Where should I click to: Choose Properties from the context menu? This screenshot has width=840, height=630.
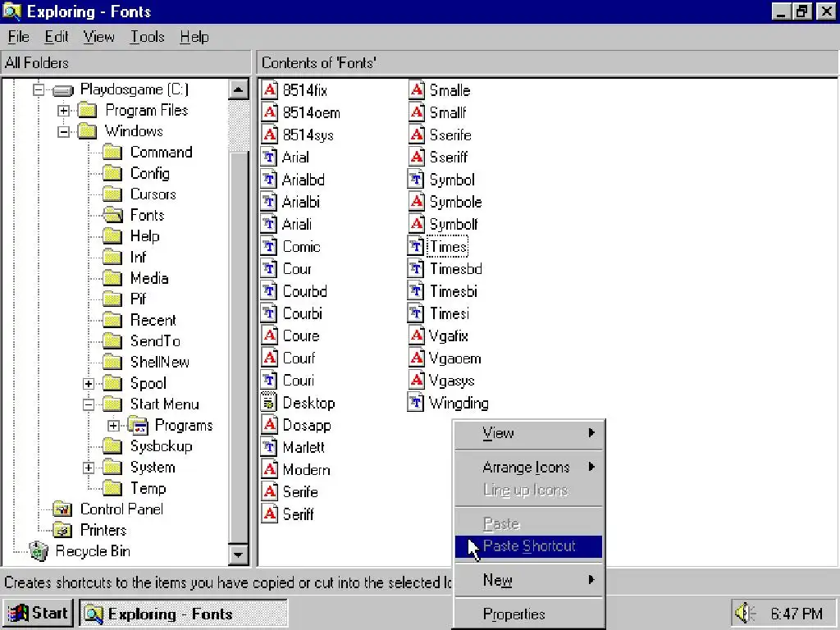tap(529, 614)
